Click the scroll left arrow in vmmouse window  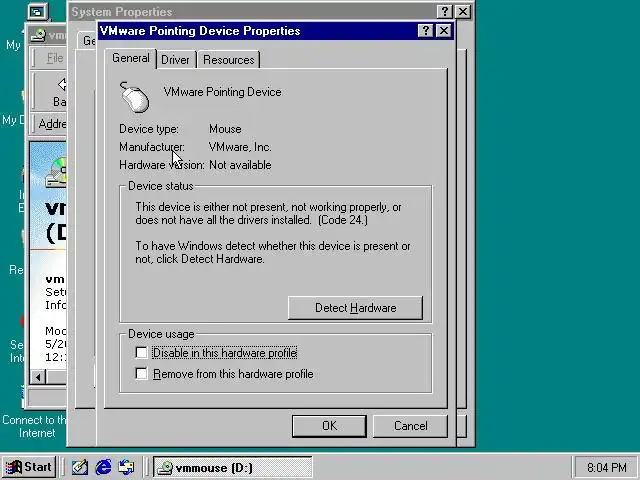click(38, 377)
